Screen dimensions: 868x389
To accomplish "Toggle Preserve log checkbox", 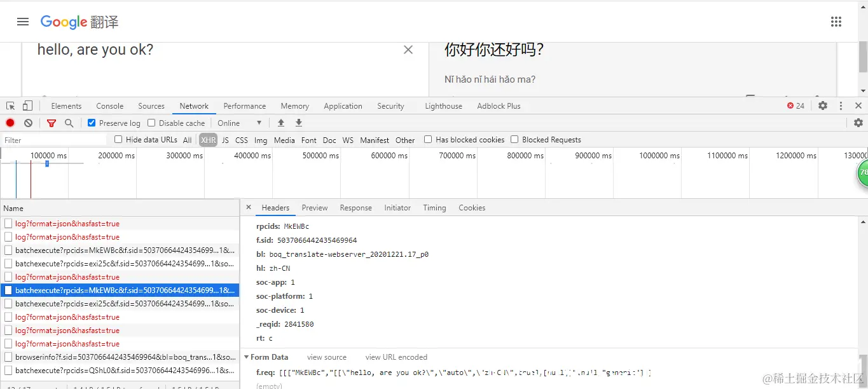I will pyautogui.click(x=92, y=123).
